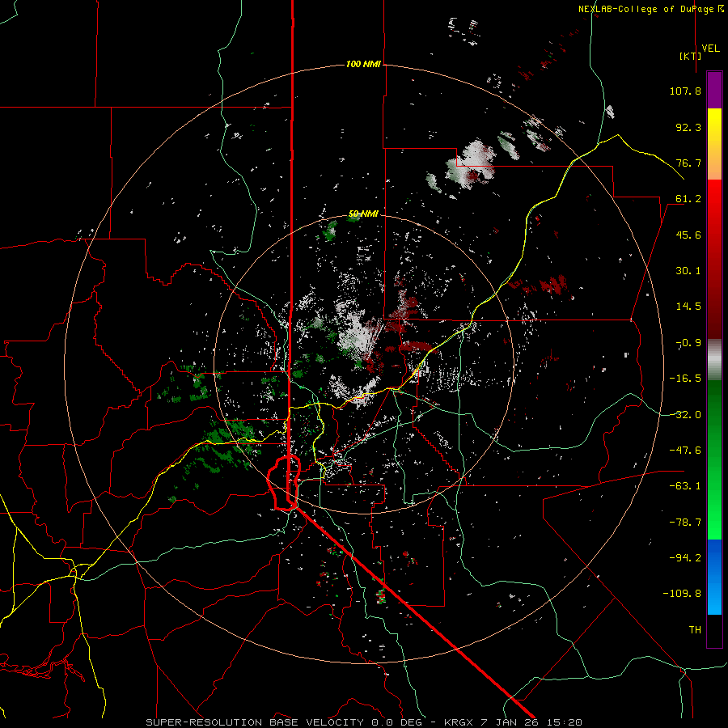Click the blue segment of the color bar
Image resolution: width=728 pixels, height=728 pixels.
pyautogui.click(x=714, y=577)
